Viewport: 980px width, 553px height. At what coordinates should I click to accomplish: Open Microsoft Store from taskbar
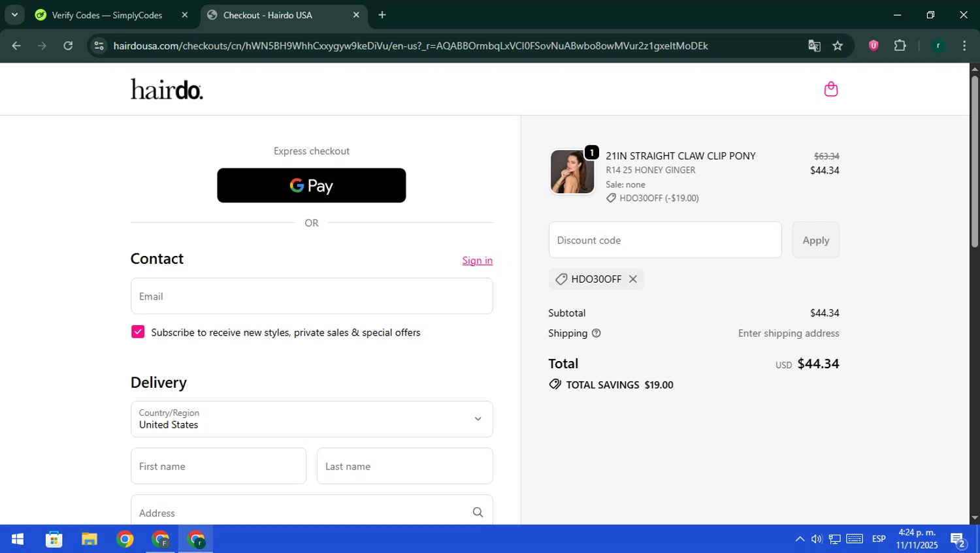point(54,539)
